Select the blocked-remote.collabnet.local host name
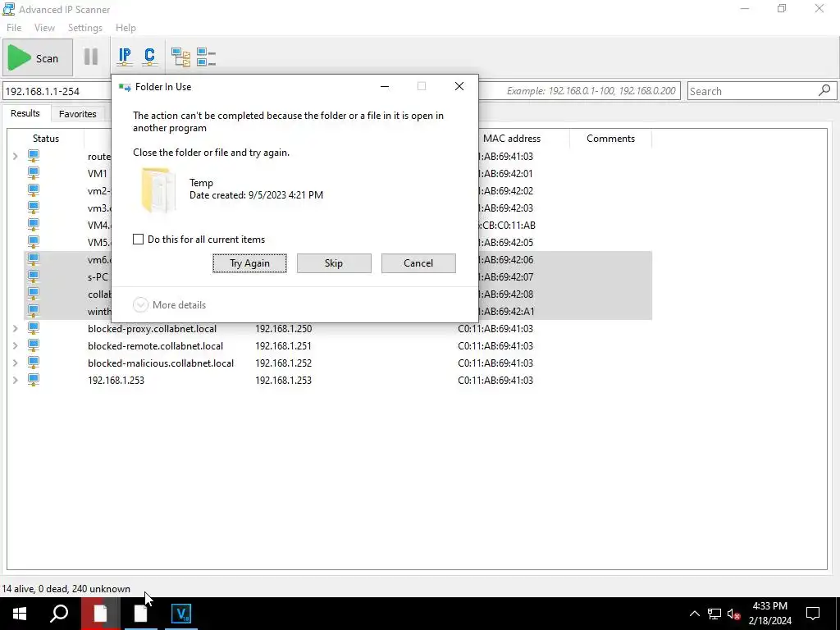Image resolution: width=840 pixels, height=630 pixels. (155, 345)
